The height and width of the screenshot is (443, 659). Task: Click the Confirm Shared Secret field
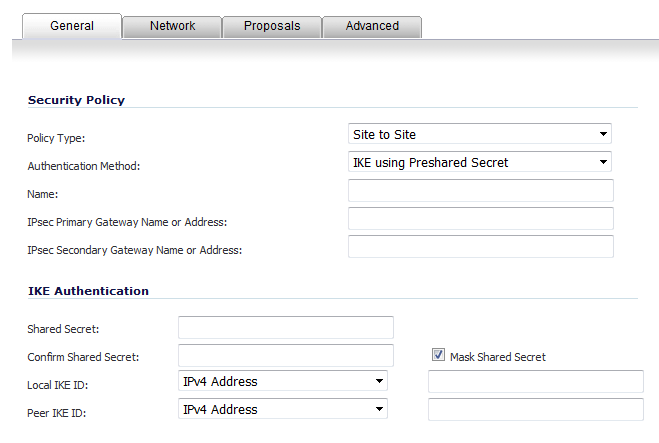point(286,356)
